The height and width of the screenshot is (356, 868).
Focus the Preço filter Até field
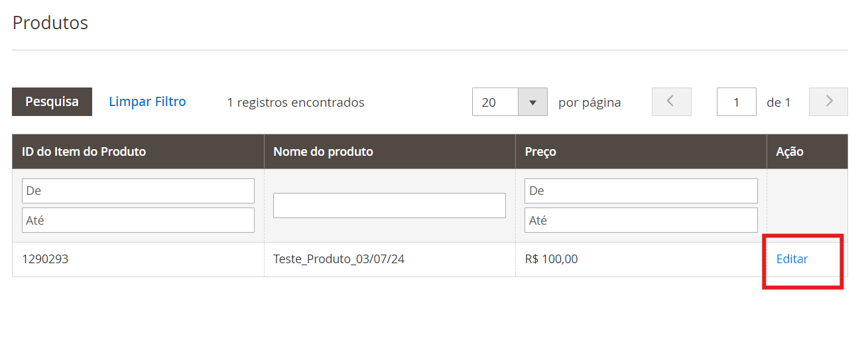click(x=641, y=220)
